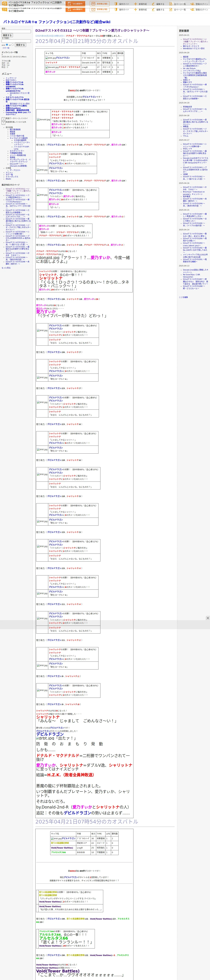The image size is (210, 980).
Task: Open 桐藤ナギサ in update history
Action: point(188,82)
